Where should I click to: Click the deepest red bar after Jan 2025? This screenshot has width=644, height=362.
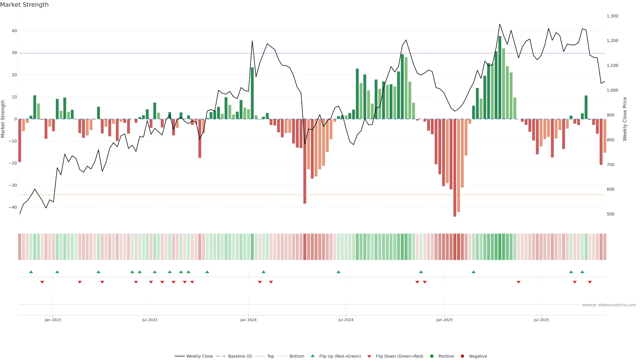[455, 167]
